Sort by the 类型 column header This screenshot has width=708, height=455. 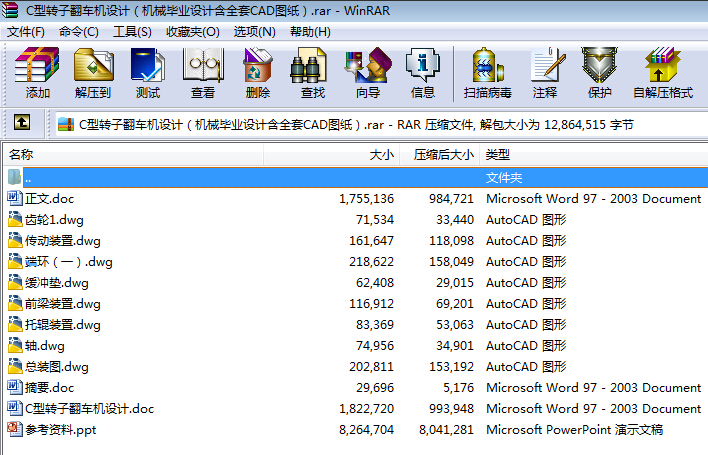coord(594,155)
